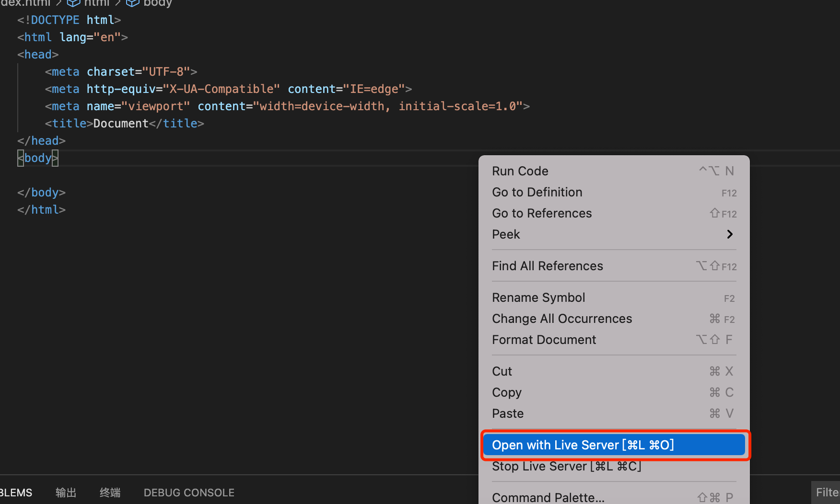Open Command Palette from context menu
Image resolution: width=840 pixels, height=504 pixels.
614,497
